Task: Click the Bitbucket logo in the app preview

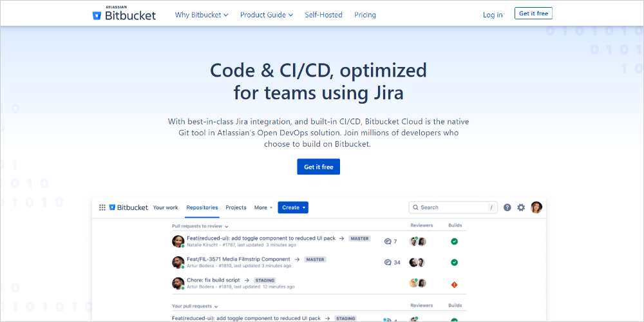Action: pos(129,207)
